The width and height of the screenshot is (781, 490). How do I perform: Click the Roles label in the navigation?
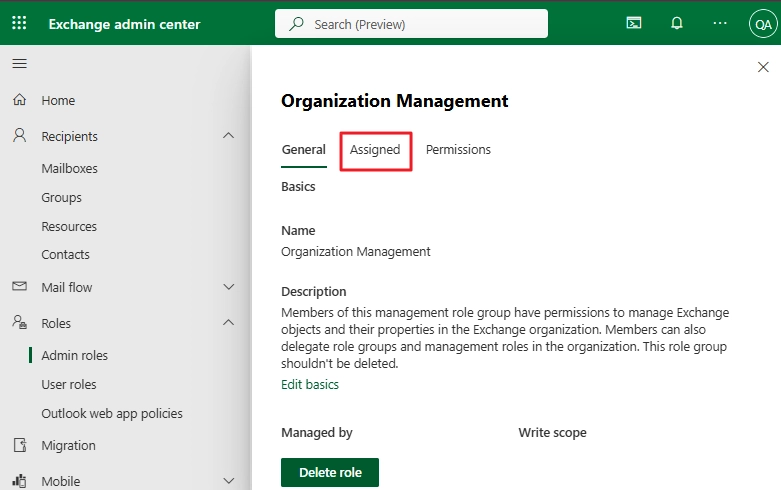56,324
